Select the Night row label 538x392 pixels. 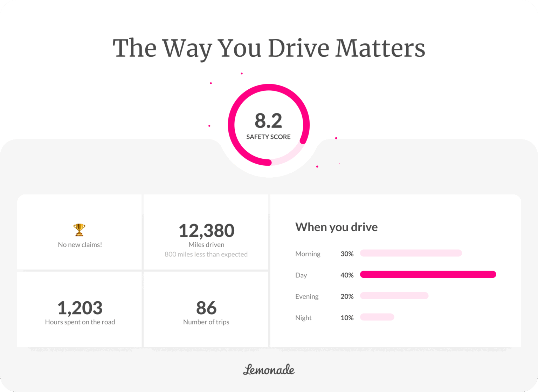pyautogui.click(x=303, y=318)
